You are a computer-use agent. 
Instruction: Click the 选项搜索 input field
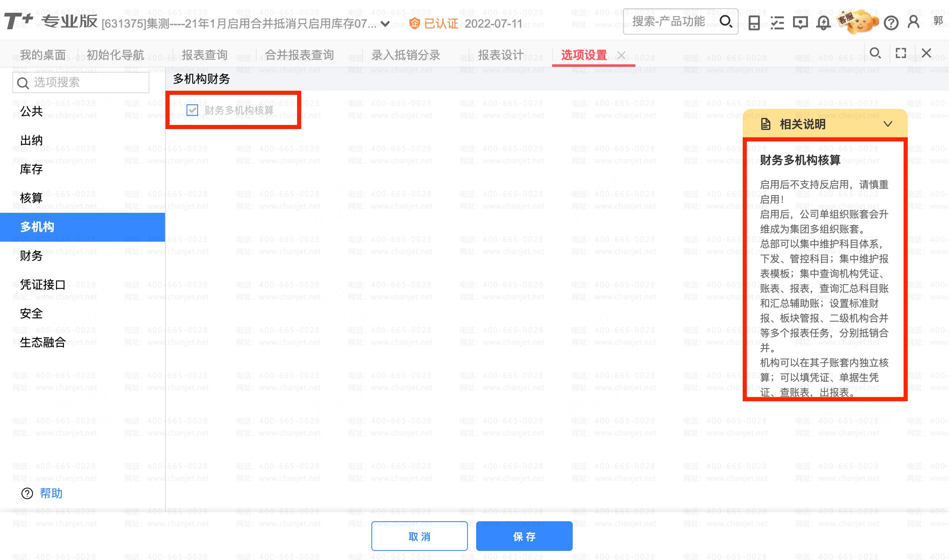point(81,83)
